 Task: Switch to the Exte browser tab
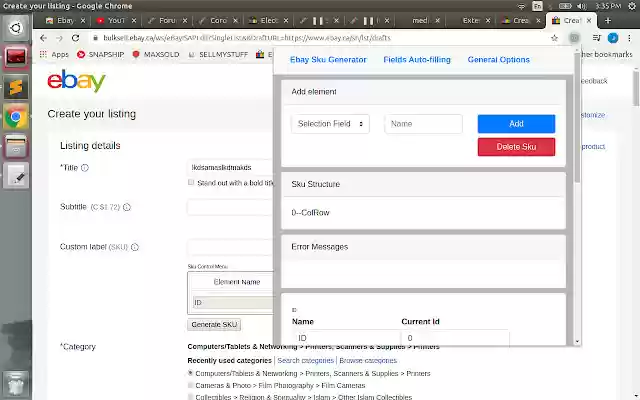tap(471, 20)
